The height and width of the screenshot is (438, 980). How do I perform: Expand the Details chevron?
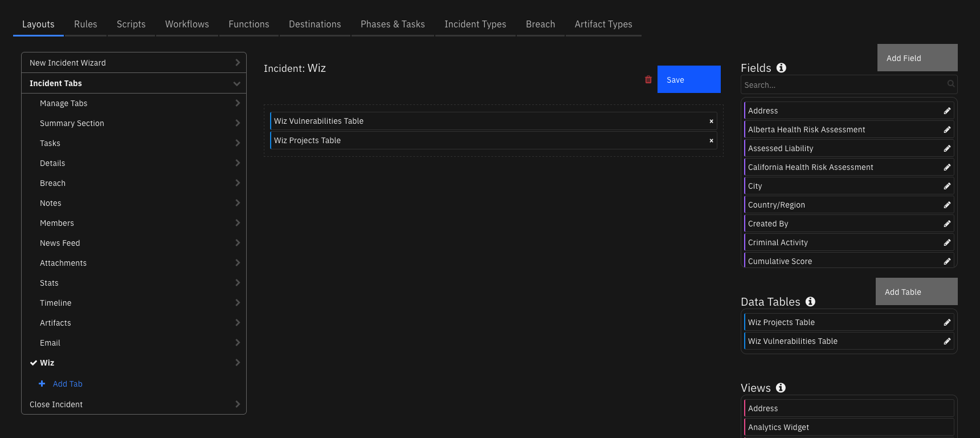tap(238, 163)
